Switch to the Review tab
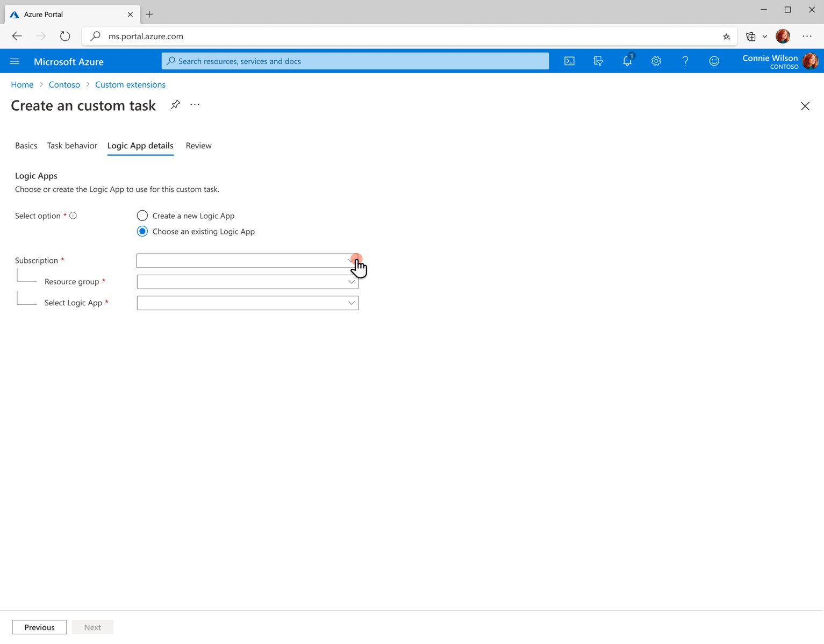Image resolution: width=824 pixels, height=644 pixels. tap(198, 145)
